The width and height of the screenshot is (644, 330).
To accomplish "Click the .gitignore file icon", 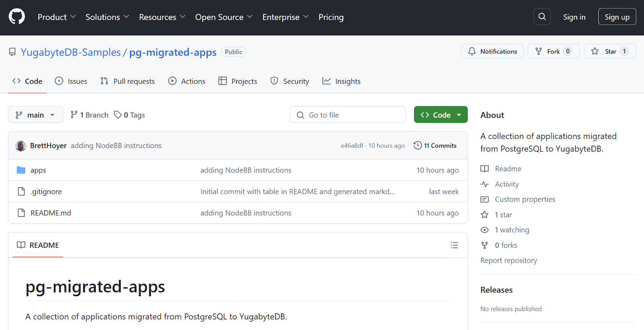I will coord(21,191).
